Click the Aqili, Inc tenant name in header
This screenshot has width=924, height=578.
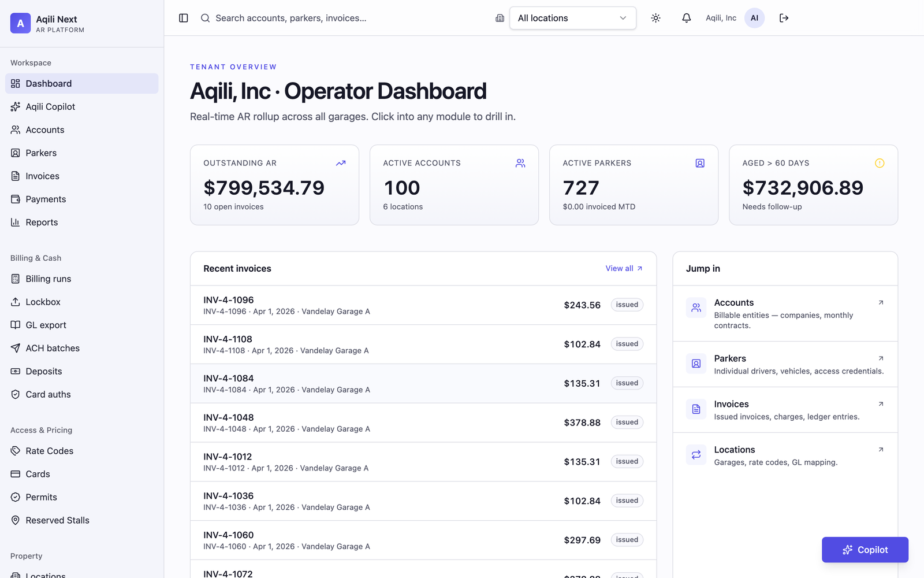(x=721, y=18)
